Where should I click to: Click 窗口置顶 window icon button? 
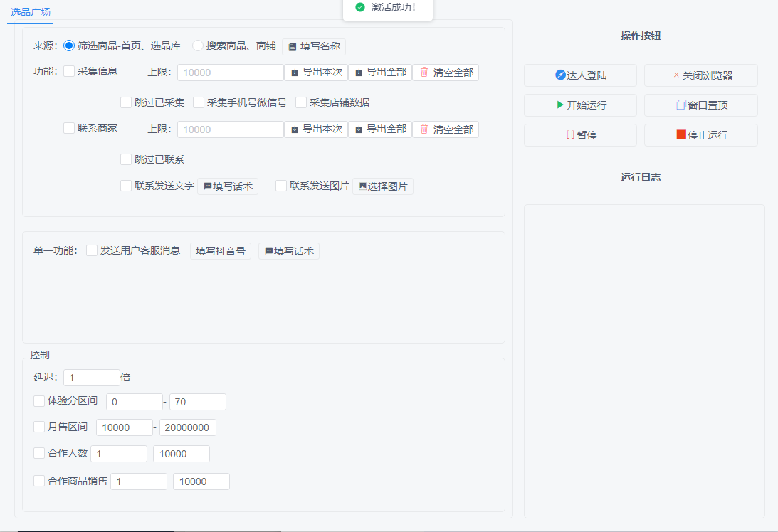[x=700, y=105]
